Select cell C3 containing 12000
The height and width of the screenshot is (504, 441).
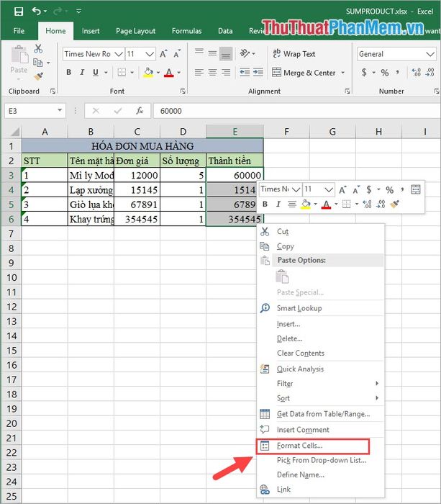(137, 175)
